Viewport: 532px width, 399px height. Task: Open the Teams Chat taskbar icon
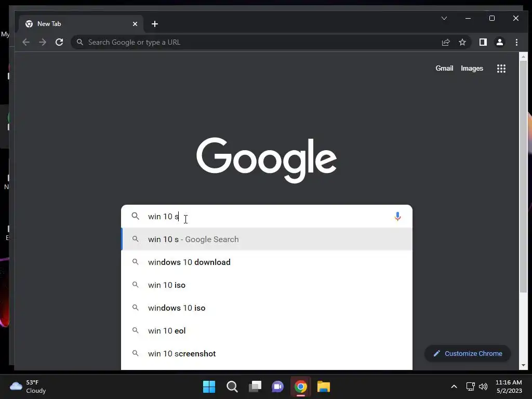click(277, 387)
